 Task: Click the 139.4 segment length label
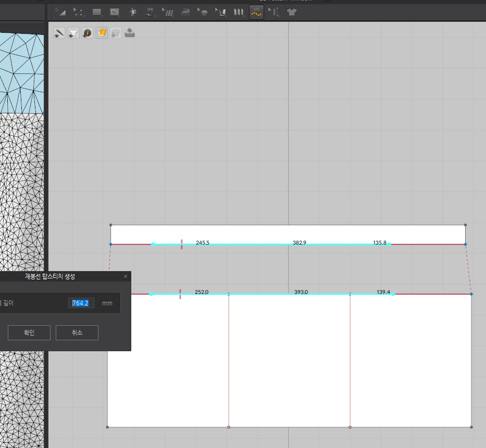click(x=383, y=292)
